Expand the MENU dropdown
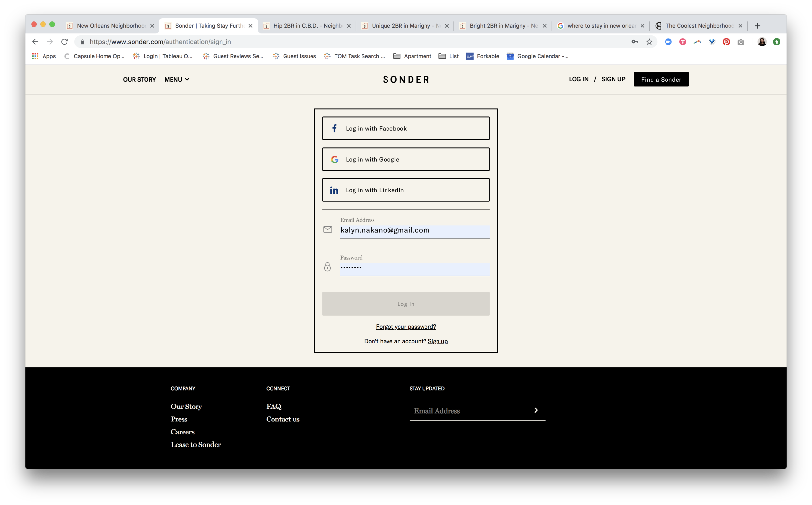This screenshot has height=505, width=812. pyautogui.click(x=177, y=80)
